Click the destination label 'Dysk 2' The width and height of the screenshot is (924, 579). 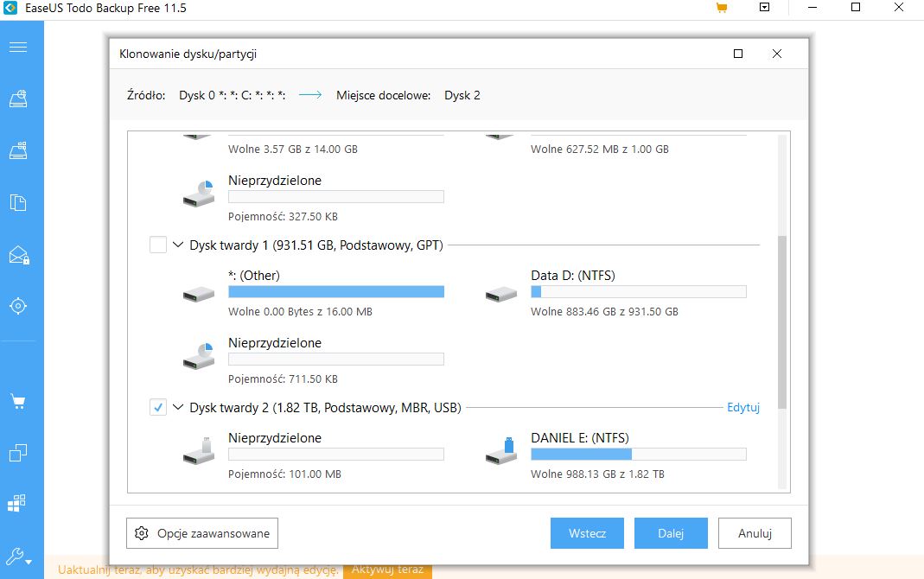462,95
